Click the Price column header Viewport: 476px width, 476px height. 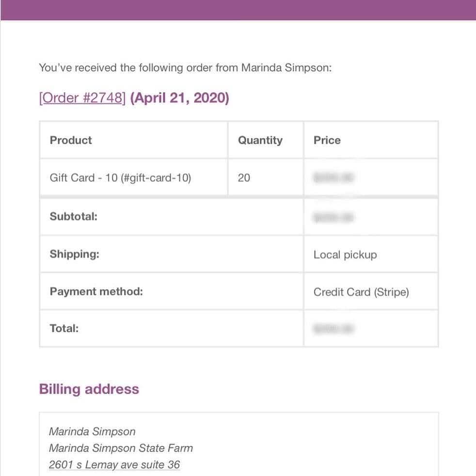tap(327, 140)
